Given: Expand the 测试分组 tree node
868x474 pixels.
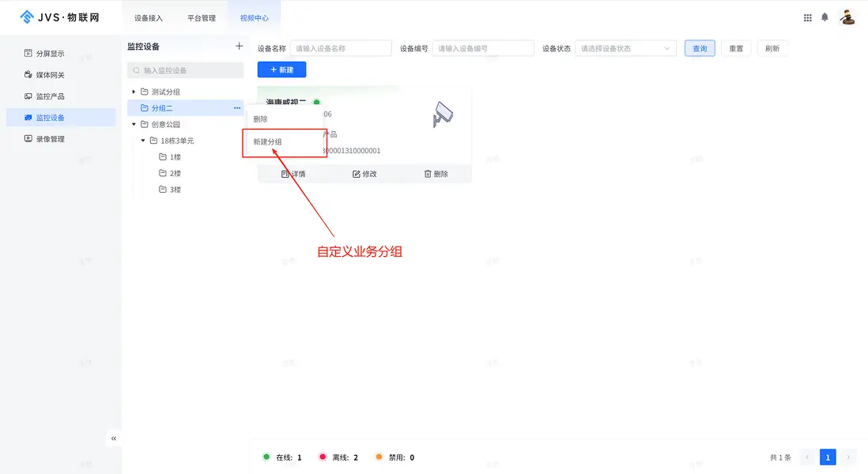Looking at the screenshot, I should point(133,91).
